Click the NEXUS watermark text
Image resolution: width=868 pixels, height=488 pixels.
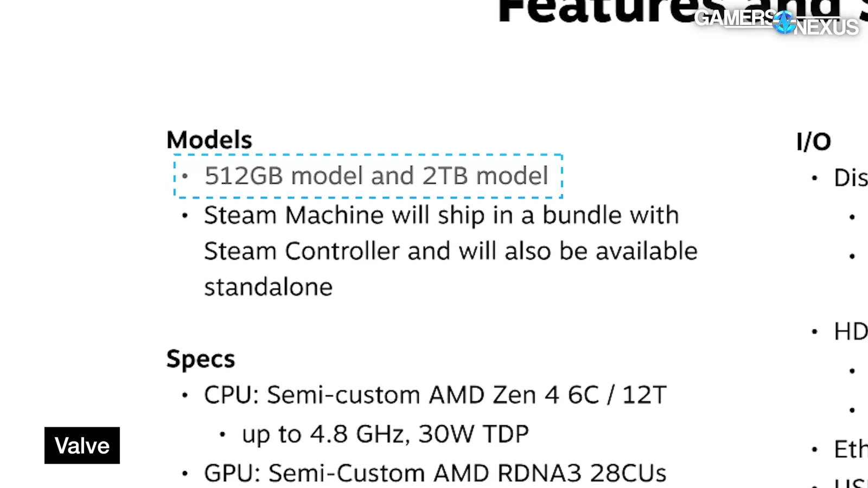pyautogui.click(x=826, y=27)
